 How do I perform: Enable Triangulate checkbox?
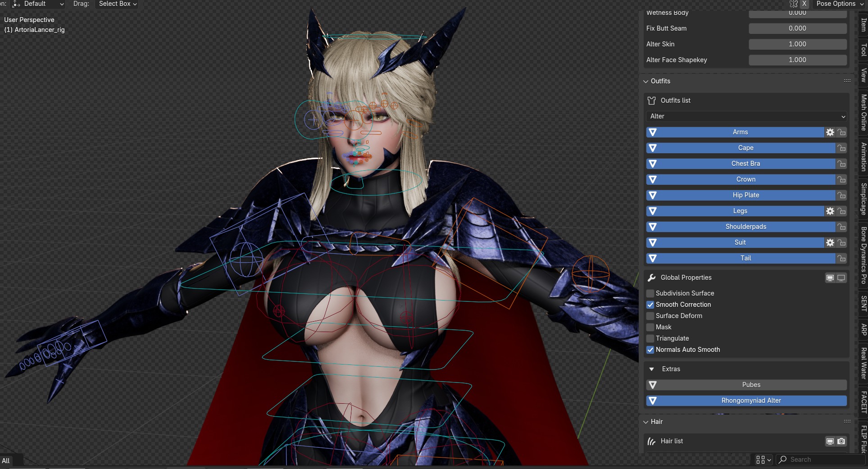point(650,338)
